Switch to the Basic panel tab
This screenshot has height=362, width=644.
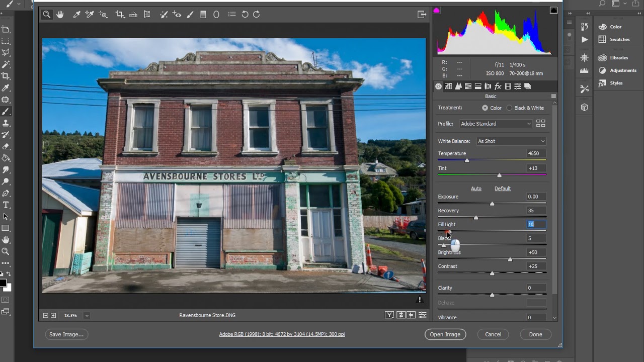pyautogui.click(x=438, y=86)
